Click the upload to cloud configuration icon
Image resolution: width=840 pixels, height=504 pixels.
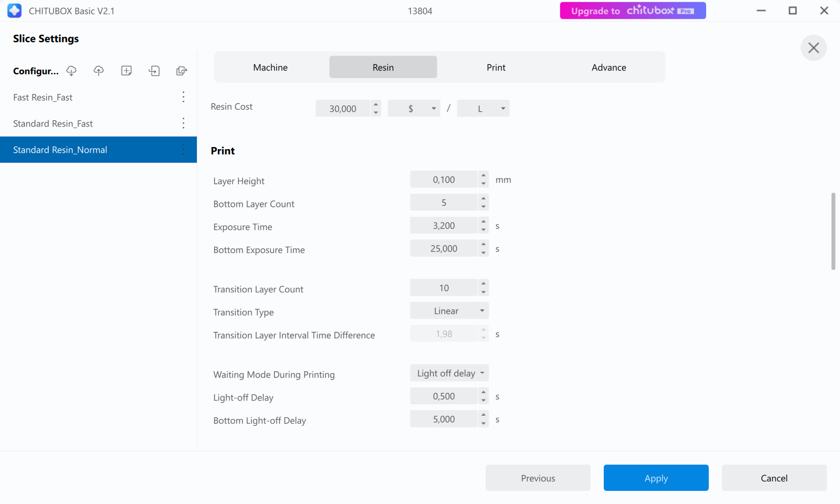coord(99,71)
